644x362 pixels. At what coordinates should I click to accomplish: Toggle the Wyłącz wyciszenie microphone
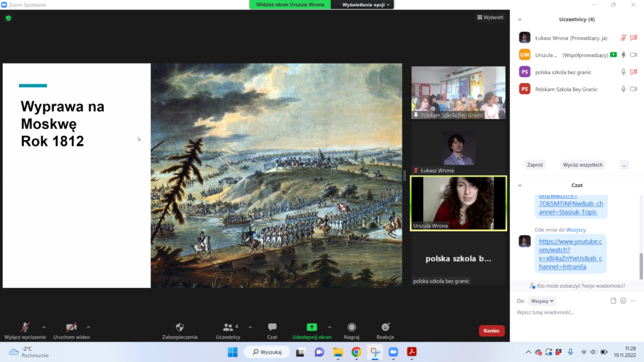click(x=25, y=327)
